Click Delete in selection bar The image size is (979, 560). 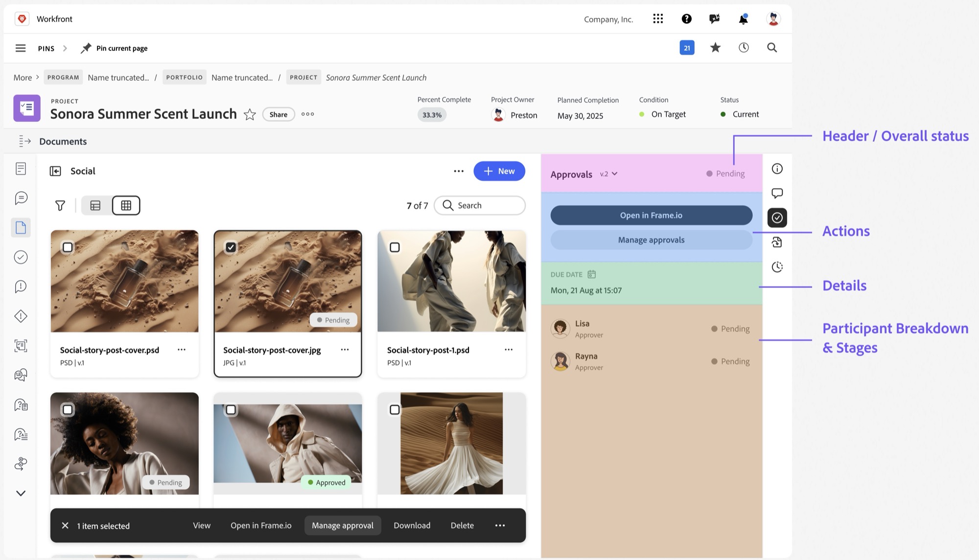462,526
